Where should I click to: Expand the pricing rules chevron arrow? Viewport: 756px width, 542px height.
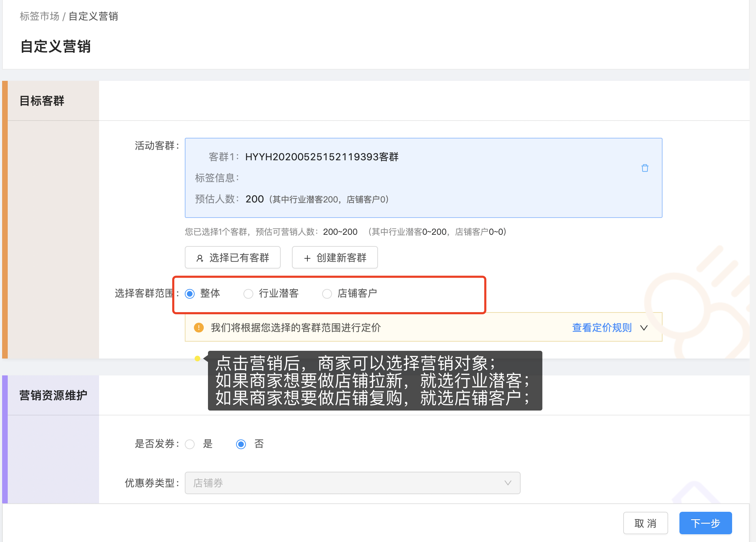pos(644,328)
